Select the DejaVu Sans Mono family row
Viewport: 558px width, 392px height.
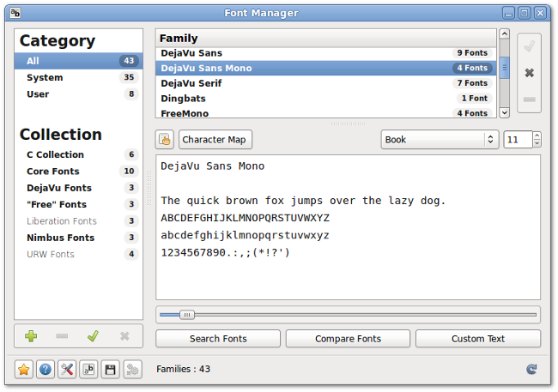[x=325, y=68]
